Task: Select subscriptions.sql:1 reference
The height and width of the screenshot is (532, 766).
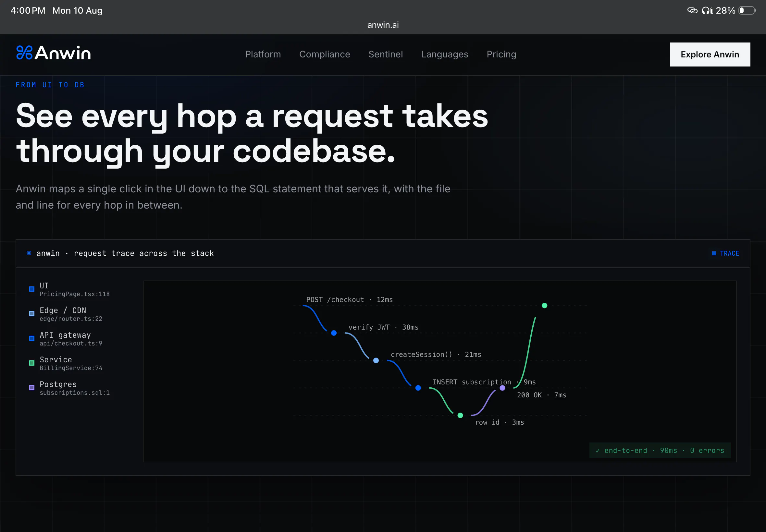Action: coord(74,393)
